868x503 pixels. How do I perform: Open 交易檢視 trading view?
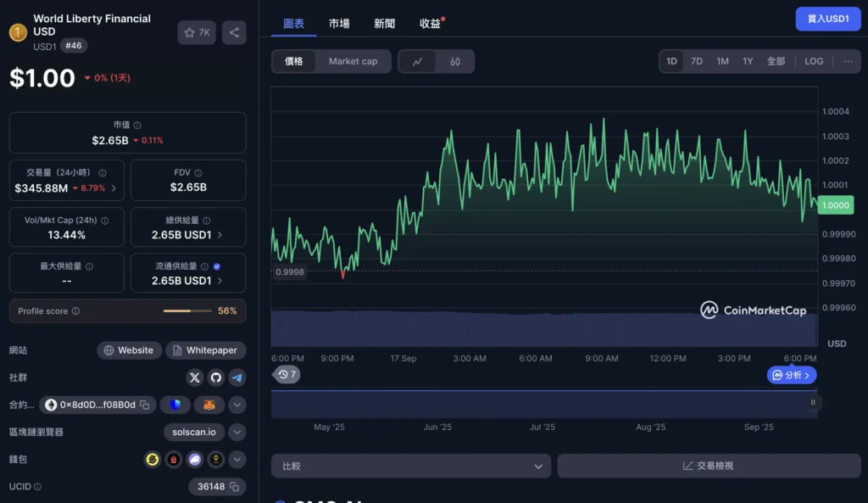point(709,467)
